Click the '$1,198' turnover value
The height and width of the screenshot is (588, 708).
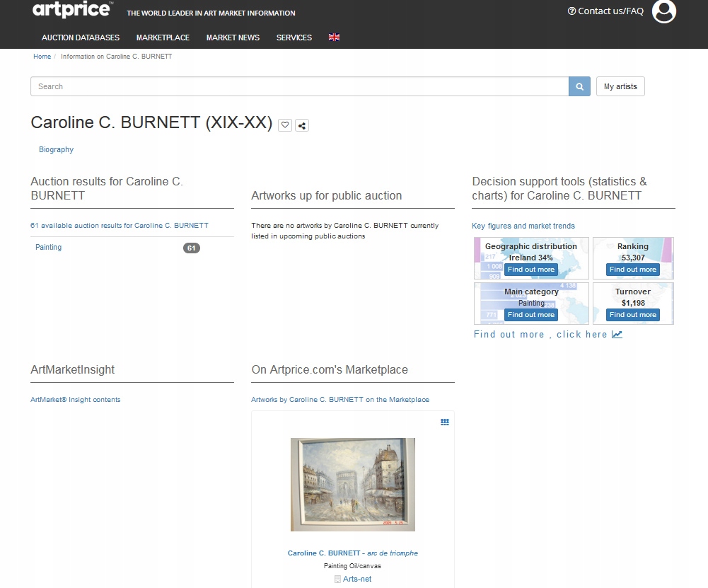coord(633,303)
